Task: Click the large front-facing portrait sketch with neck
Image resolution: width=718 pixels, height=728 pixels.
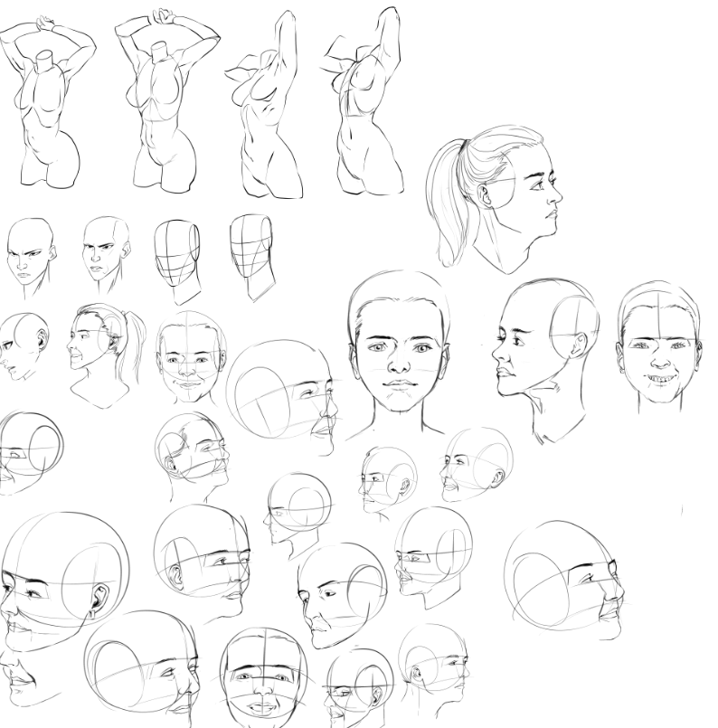Action: [398, 355]
